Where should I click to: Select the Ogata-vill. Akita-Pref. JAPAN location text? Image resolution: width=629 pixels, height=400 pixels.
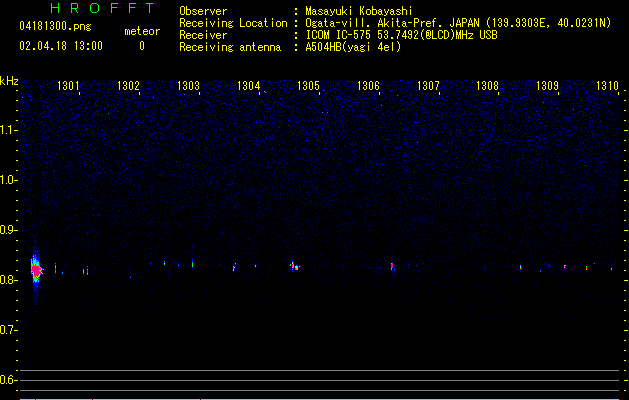(x=458, y=23)
